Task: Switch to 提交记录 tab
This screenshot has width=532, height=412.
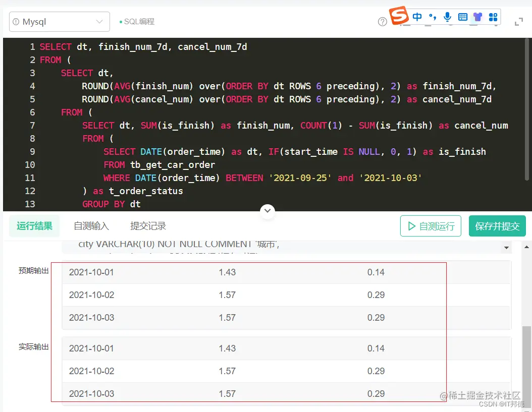Action: click(148, 226)
